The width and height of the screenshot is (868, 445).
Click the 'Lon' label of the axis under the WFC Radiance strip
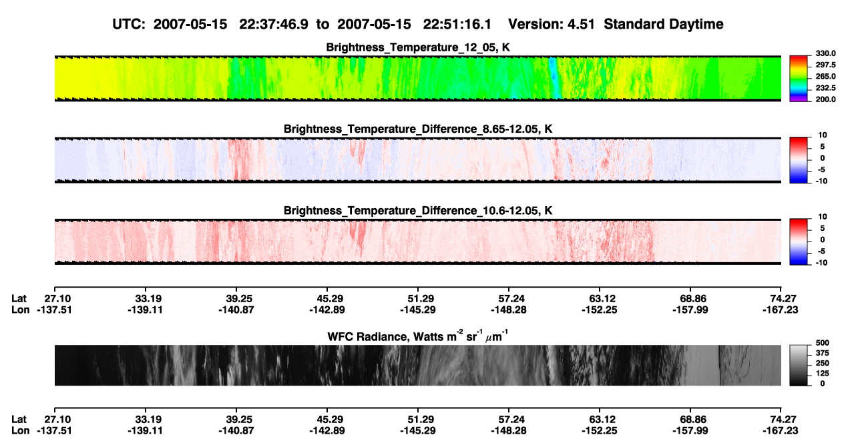click(x=21, y=431)
